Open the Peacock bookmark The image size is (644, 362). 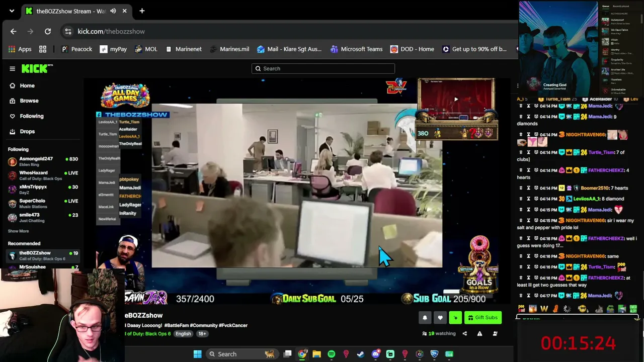click(76, 49)
